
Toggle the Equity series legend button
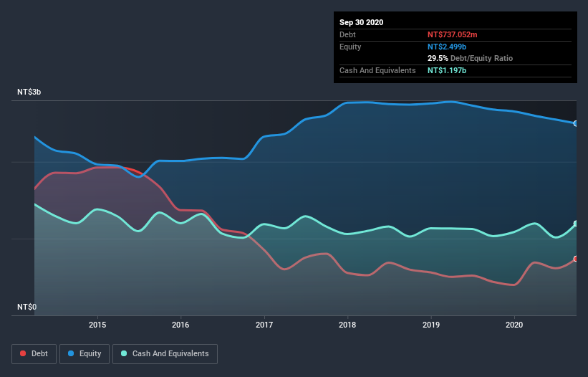click(85, 354)
